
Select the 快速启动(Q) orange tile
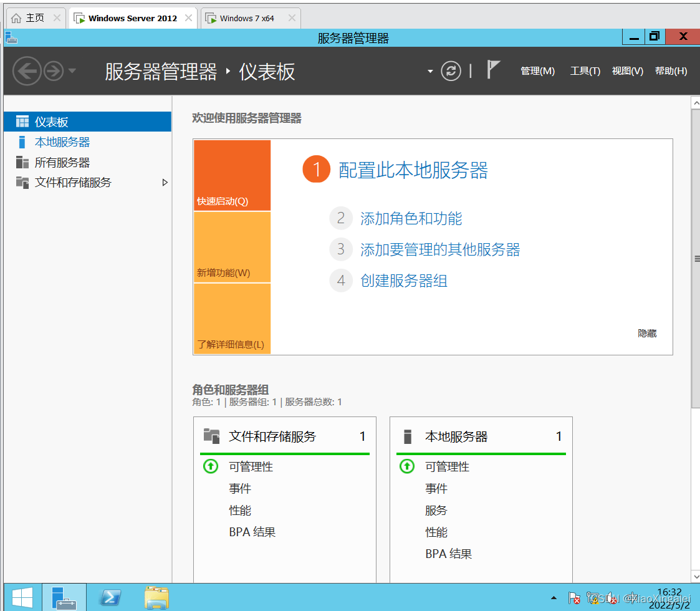[x=232, y=175]
